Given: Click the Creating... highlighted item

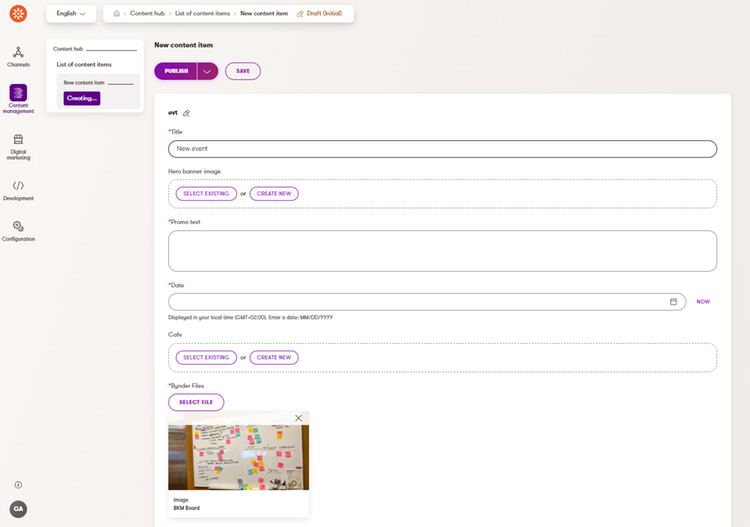Looking at the screenshot, I should pyautogui.click(x=82, y=99).
